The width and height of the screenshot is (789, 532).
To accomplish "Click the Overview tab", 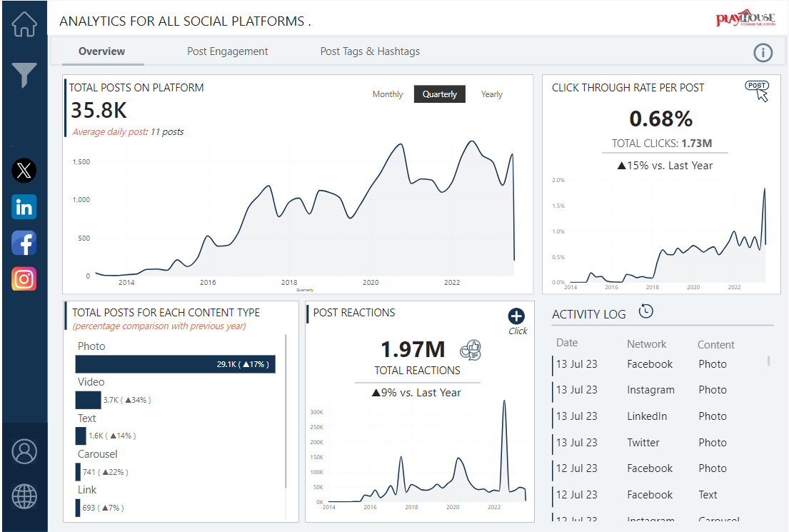I will click(x=101, y=51).
